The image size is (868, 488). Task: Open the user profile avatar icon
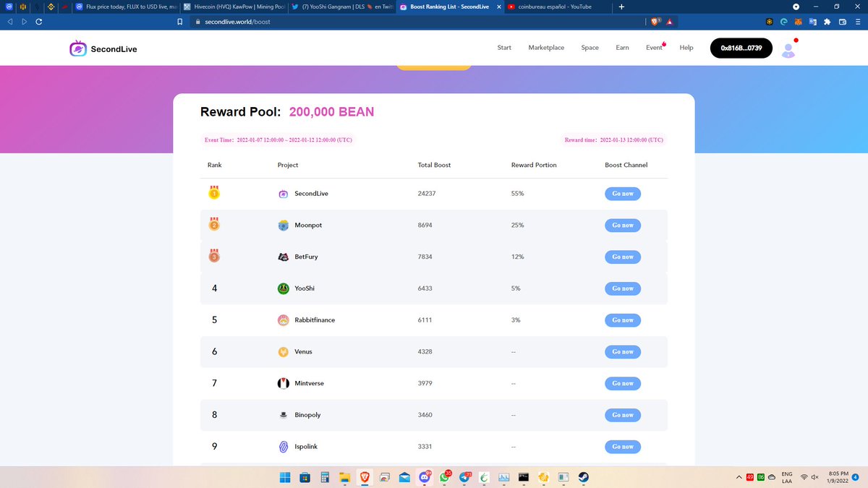click(x=788, y=48)
